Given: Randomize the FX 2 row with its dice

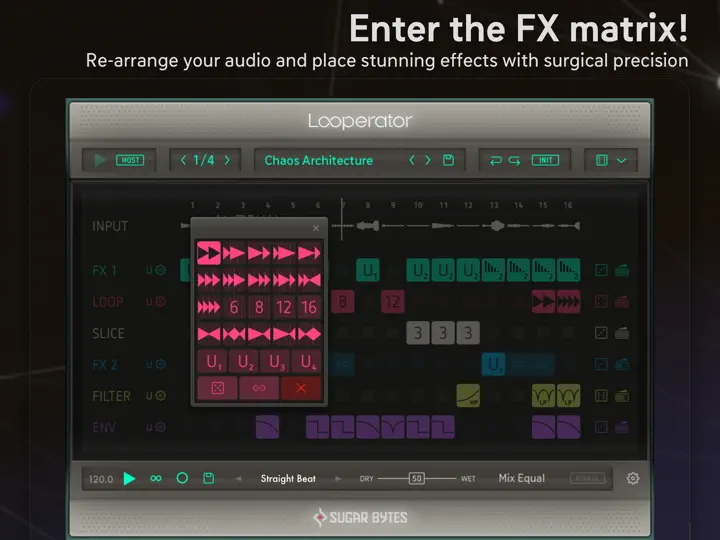Looking at the screenshot, I should tap(601, 364).
